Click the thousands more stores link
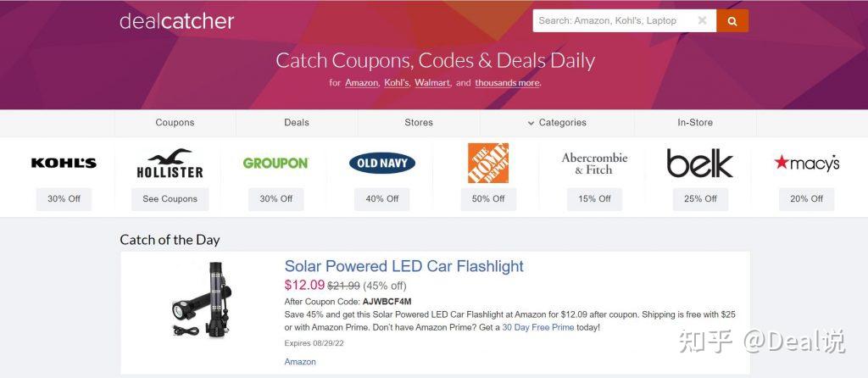The image size is (868, 378). pos(507,83)
